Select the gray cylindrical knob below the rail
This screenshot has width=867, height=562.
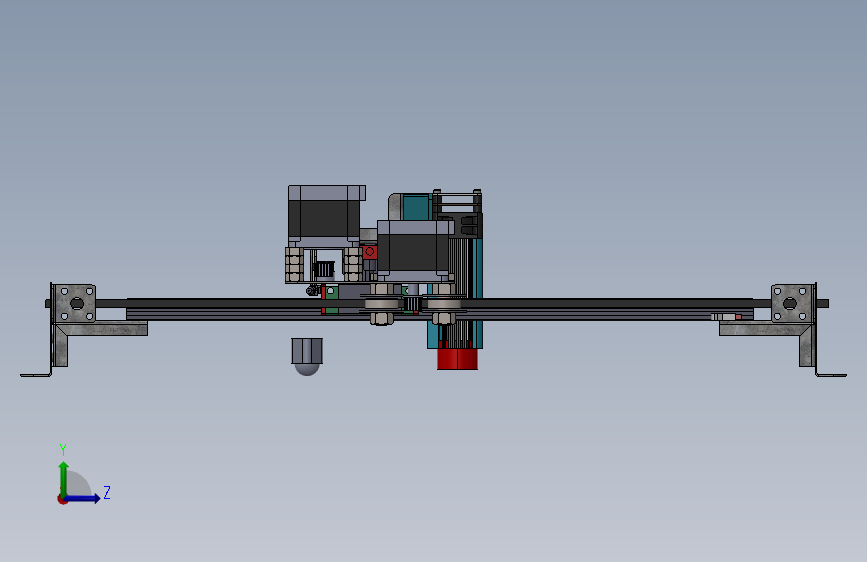tap(307, 357)
